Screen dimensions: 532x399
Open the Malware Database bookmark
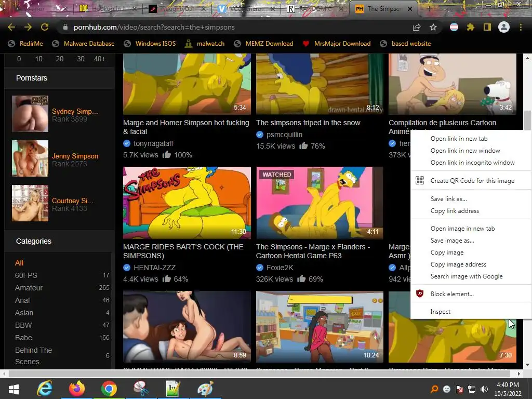tap(84, 44)
